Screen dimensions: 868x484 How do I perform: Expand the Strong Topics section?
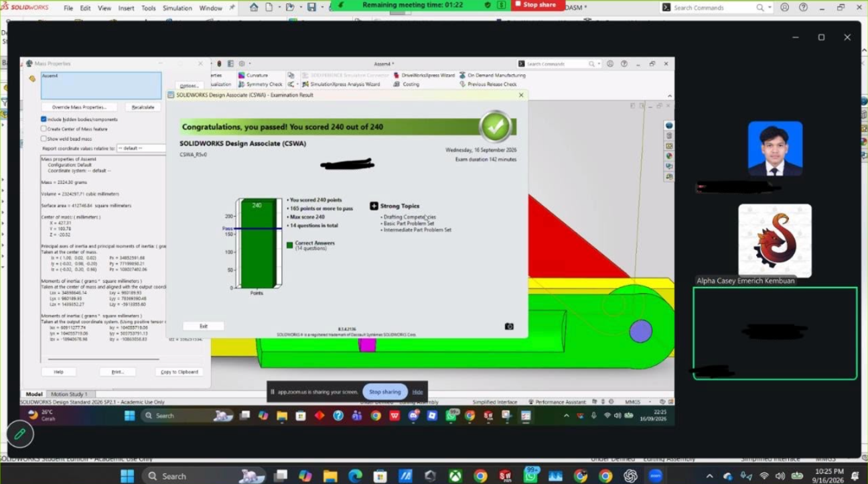click(374, 206)
